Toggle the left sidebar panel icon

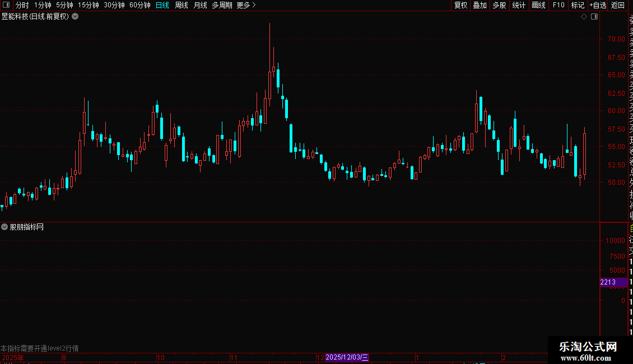pos(6,5)
